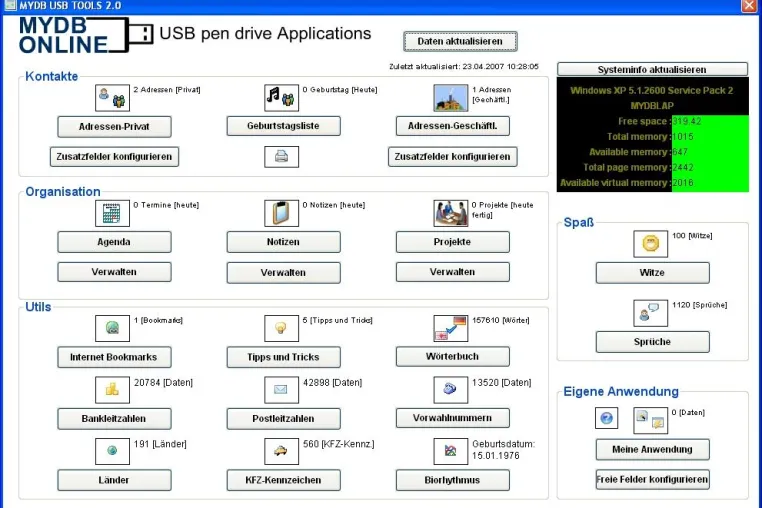This screenshot has width=762, height=508.
Task: Click the 1120 [Sprüche] count text
Action: pos(699,305)
